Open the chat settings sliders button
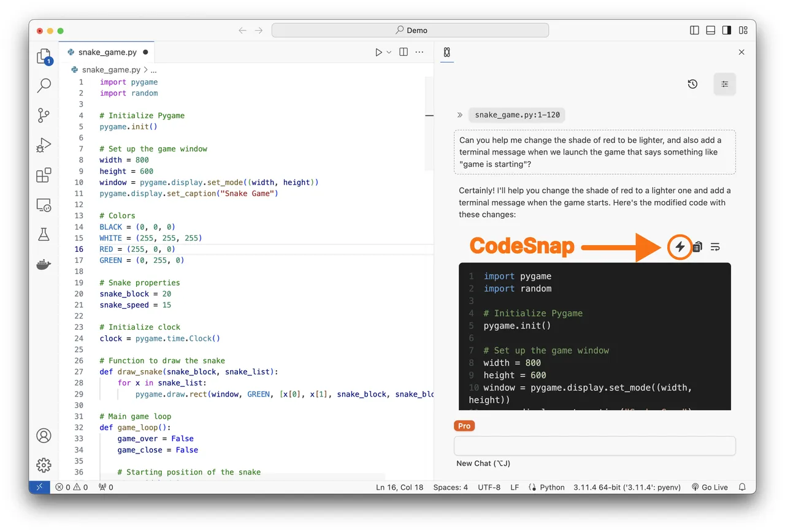Viewport: 785px width, 532px height. tap(724, 84)
